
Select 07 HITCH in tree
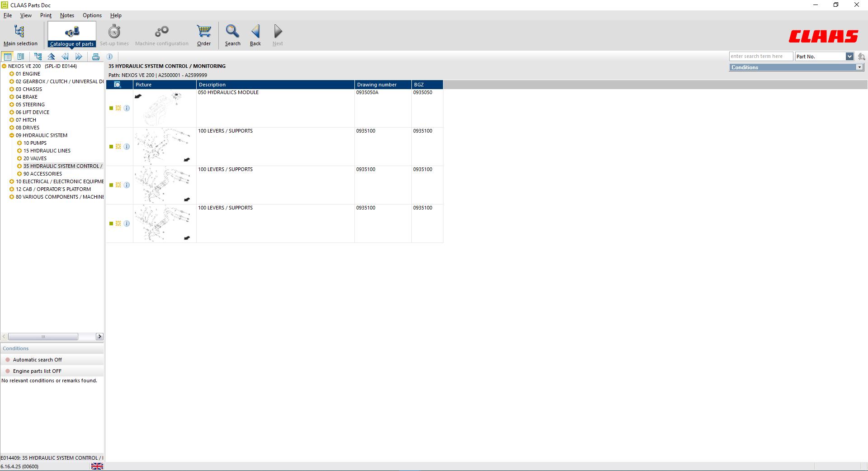click(26, 120)
